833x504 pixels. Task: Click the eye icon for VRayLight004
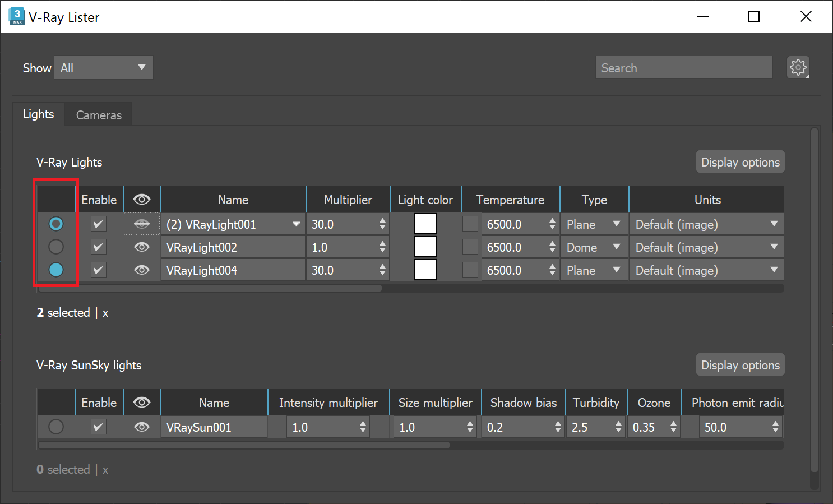tap(141, 270)
